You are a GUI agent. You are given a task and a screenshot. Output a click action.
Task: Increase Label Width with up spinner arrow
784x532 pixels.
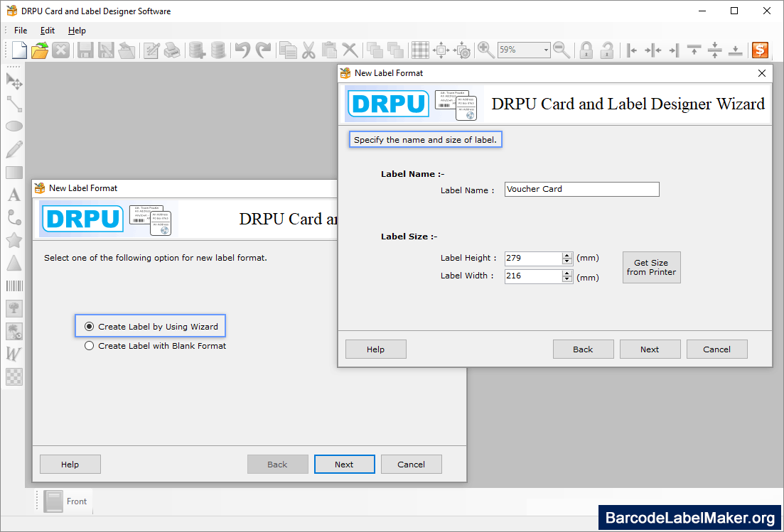[x=567, y=273]
